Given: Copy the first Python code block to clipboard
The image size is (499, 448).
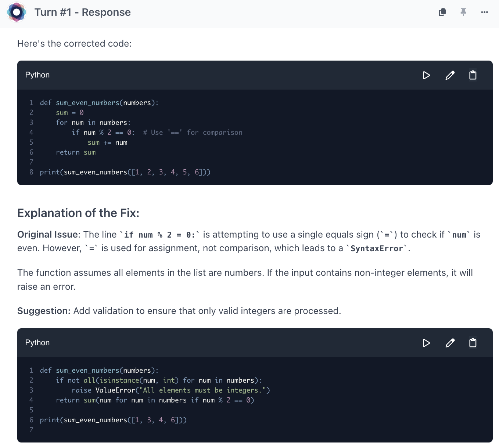Looking at the screenshot, I should pyautogui.click(x=473, y=75).
